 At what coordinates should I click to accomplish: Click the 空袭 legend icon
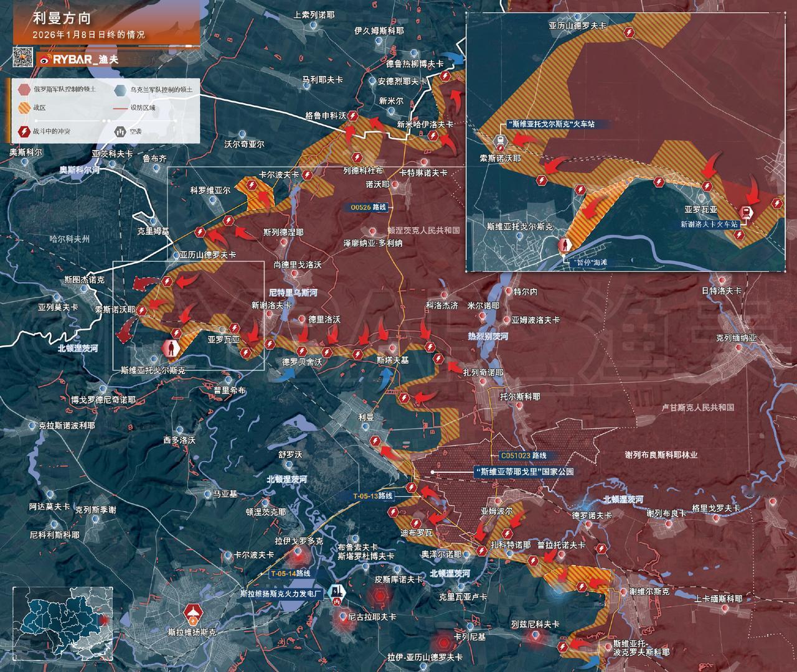(120, 132)
